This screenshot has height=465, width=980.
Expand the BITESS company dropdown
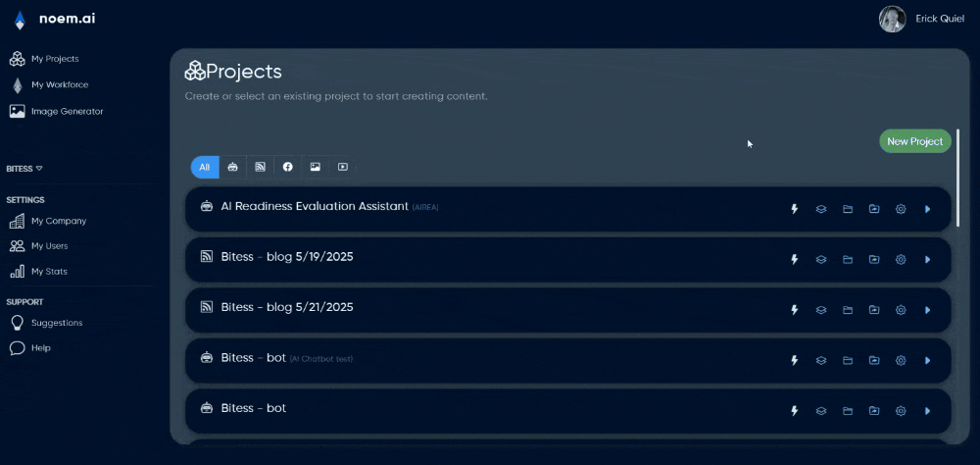pos(24,169)
